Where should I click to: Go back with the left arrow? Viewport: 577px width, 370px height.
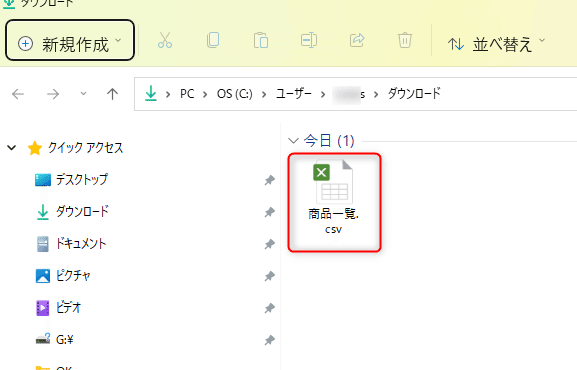(x=18, y=94)
